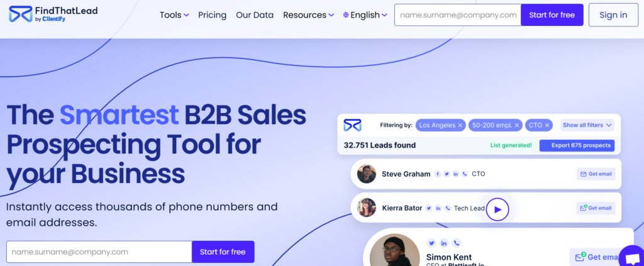Play the demo video
Image resolution: width=644 pixels, height=266 pixels.
[x=497, y=209]
